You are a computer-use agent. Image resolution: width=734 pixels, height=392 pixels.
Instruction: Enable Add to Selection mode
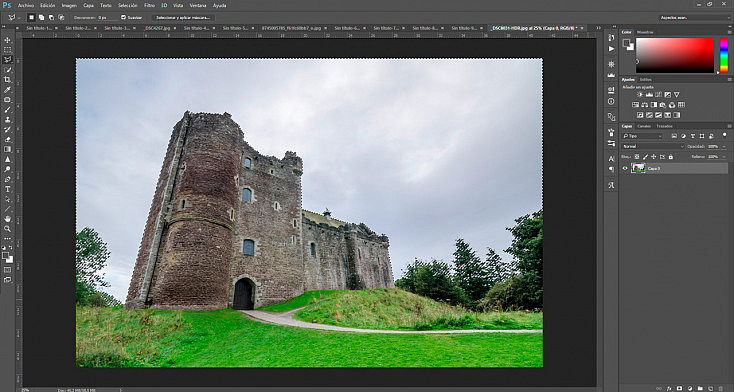point(41,17)
